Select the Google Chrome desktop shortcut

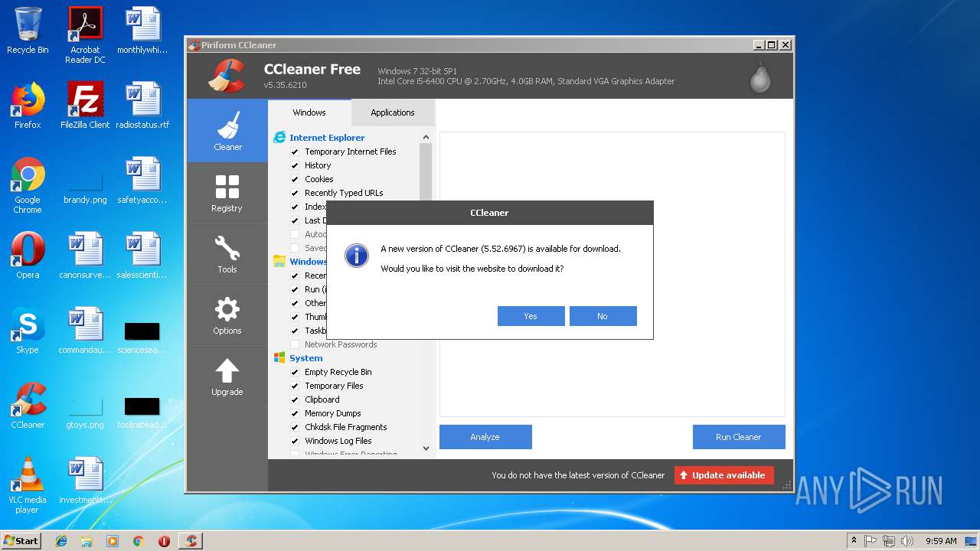coord(28,185)
